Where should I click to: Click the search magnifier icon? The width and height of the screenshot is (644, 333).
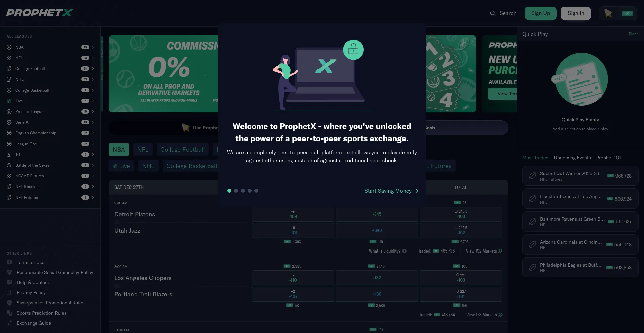pyautogui.click(x=493, y=13)
